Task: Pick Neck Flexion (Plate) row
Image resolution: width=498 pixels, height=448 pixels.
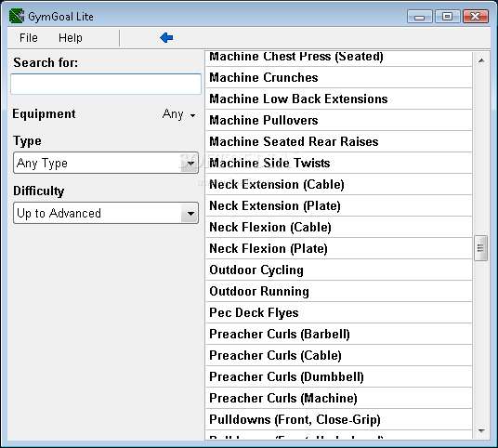Action: (x=339, y=248)
